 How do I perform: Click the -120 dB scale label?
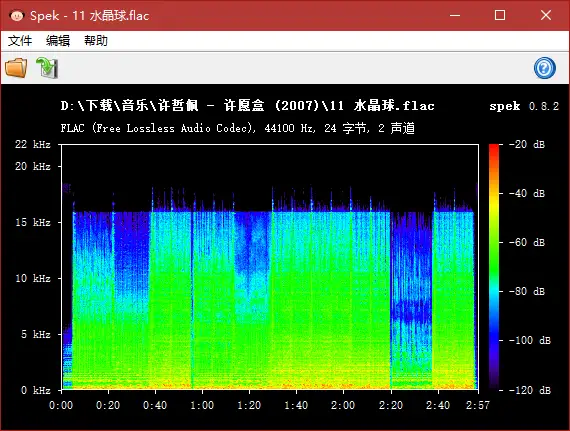pyautogui.click(x=530, y=390)
